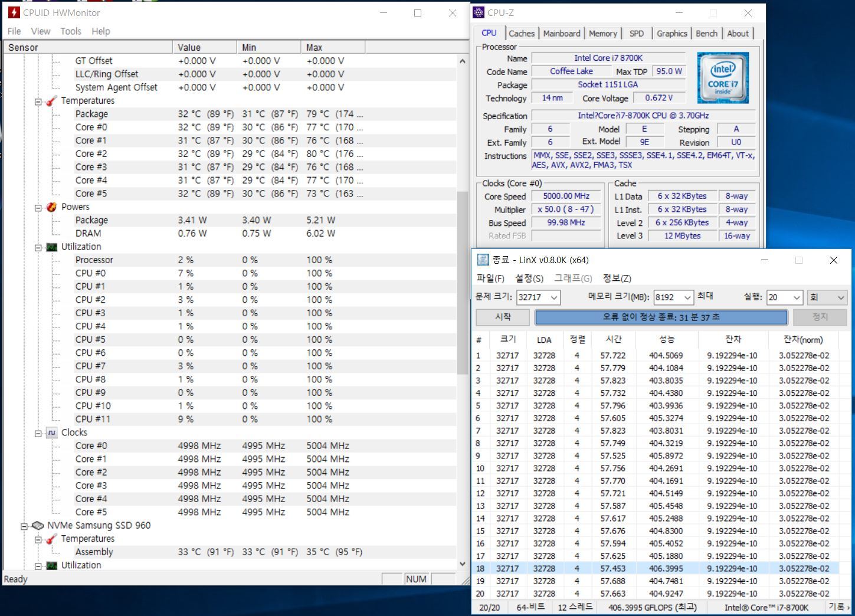
Task: Select the Package temperature row
Action: click(230, 114)
